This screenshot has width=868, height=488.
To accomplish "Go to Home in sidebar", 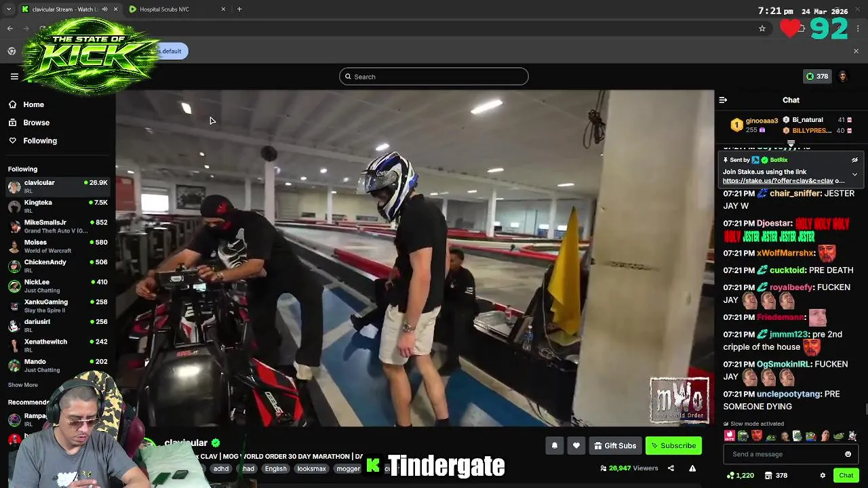I will (33, 105).
